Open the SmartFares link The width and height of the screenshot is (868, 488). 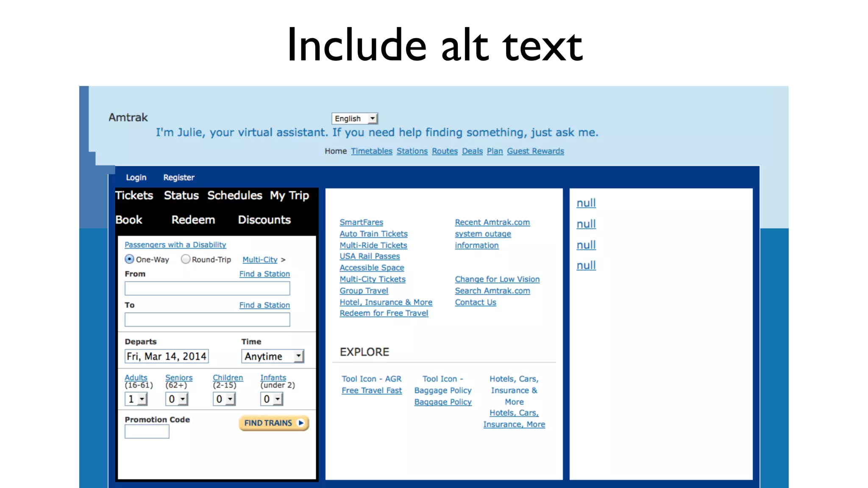tap(362, 222)
